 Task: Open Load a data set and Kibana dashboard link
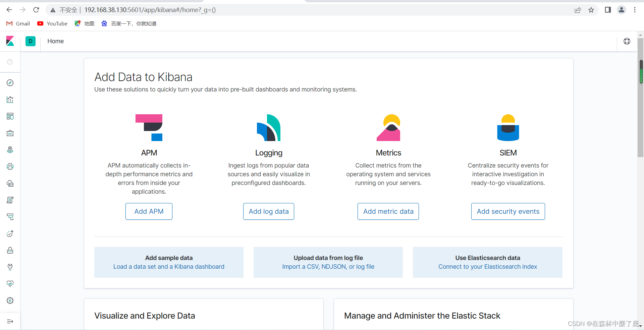click(x=169, y=267)
